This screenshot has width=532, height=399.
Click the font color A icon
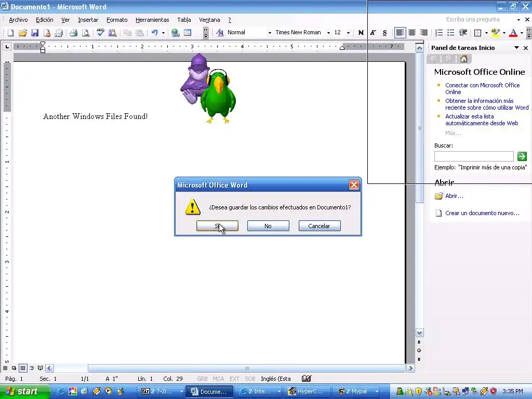click(x=513, y=33)
